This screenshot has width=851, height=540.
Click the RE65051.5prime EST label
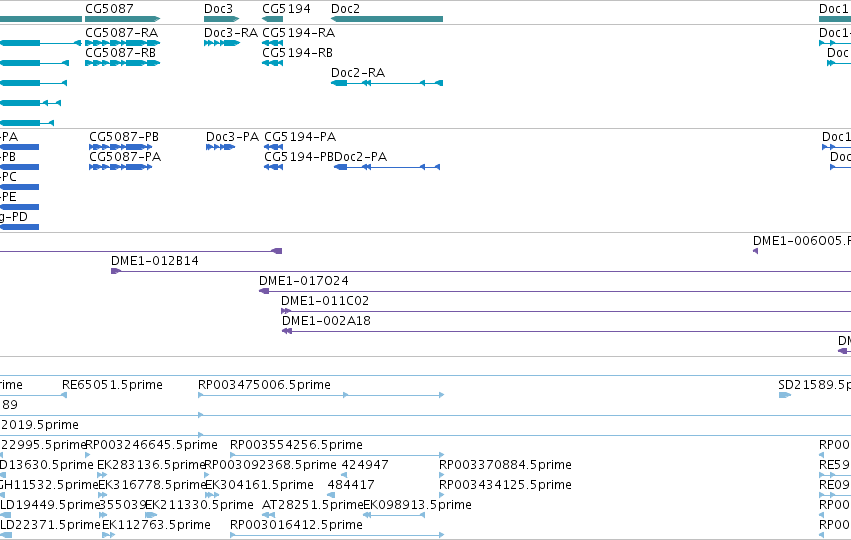[112, 385]
